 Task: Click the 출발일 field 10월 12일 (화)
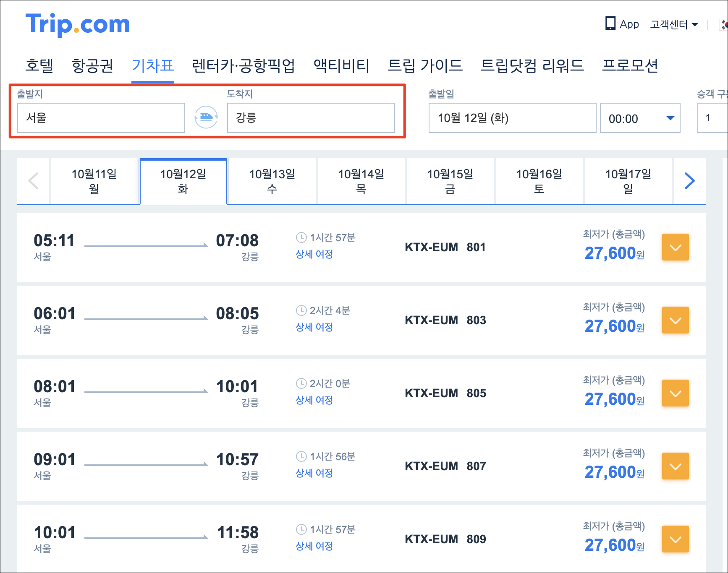coord(513,118)
